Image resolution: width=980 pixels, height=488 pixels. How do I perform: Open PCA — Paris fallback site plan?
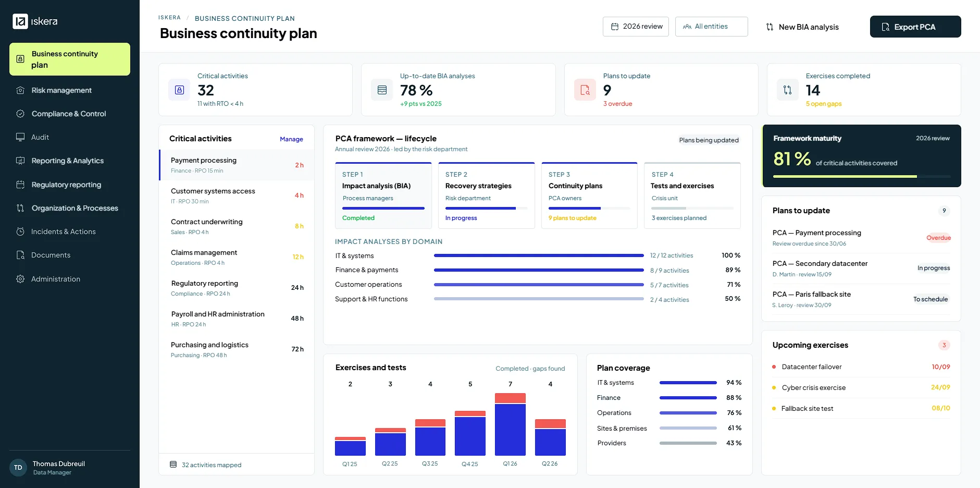[861, 299]
